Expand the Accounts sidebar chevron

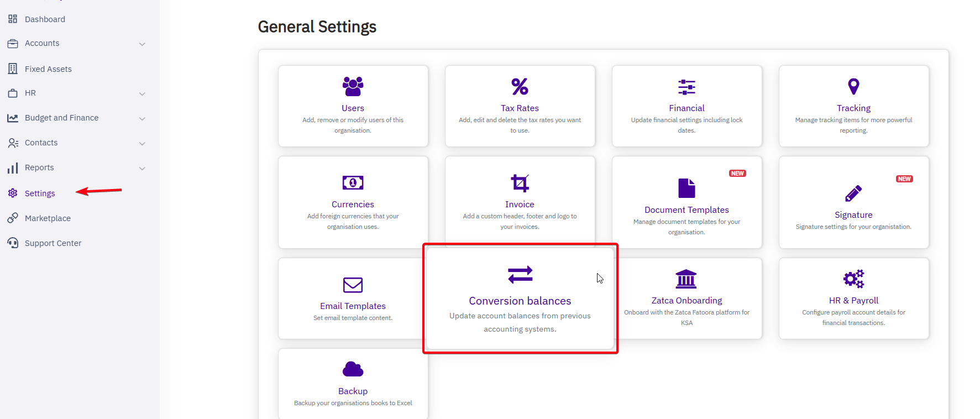pos(142,44)
